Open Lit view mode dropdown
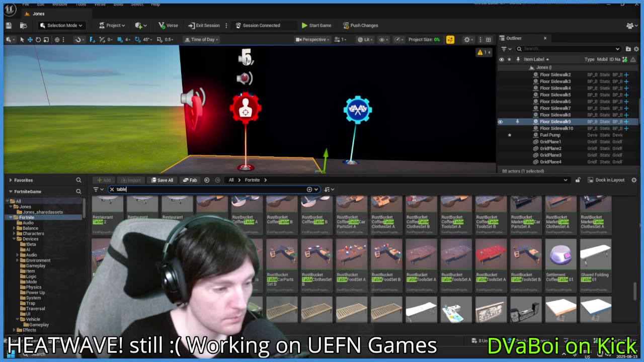The image size is (644, 362). point(365,39)
